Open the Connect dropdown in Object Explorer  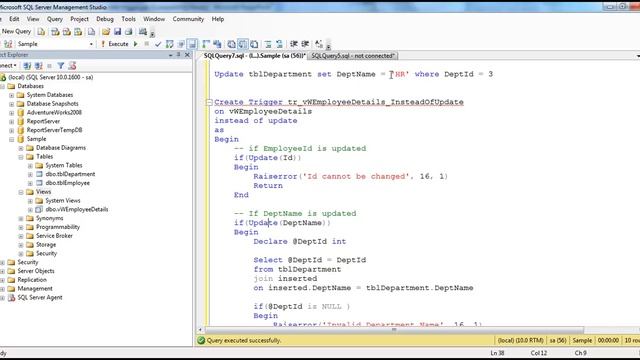pos(8,66)
